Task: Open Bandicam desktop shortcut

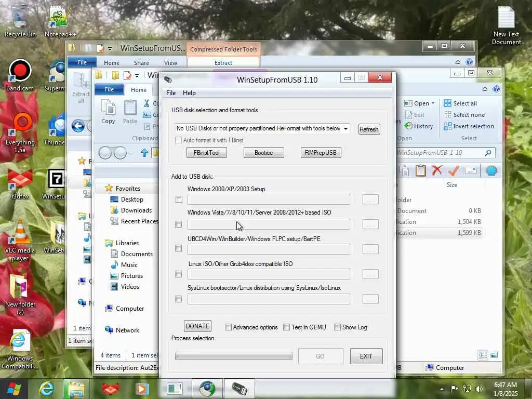Action: click(x=20, y=75)
